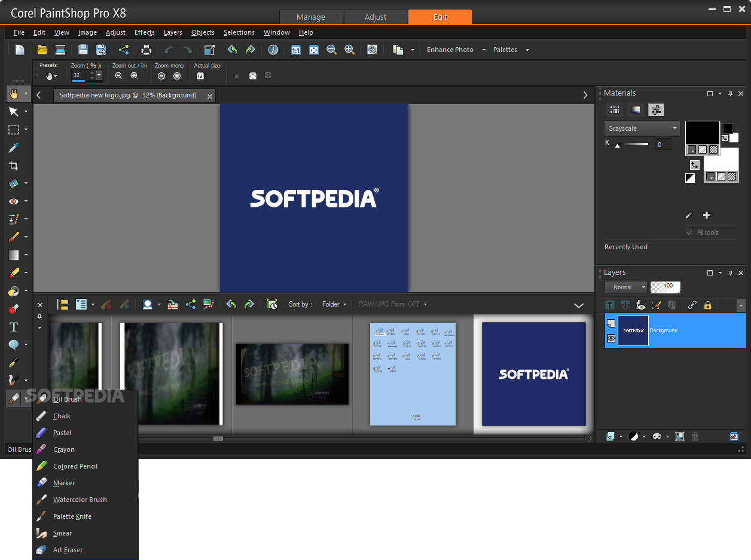Click the Lock transparency padlock icon
Image resolution: width=751 pixels, height=560 pixels.
click(708, 305)
